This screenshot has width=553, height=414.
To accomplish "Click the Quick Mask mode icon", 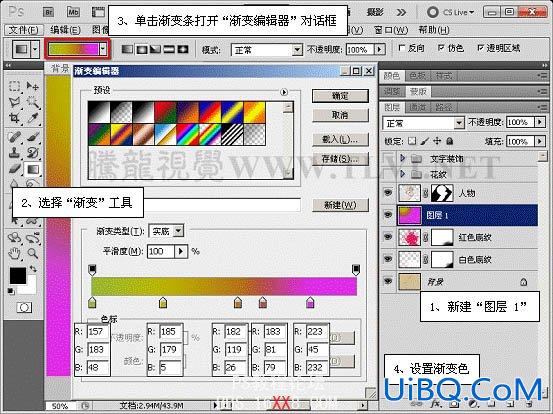I will 24,308.
